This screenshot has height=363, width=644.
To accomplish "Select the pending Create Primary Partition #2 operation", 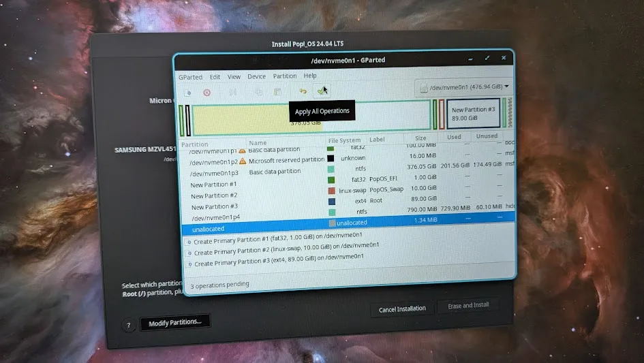I will (286, 253).
